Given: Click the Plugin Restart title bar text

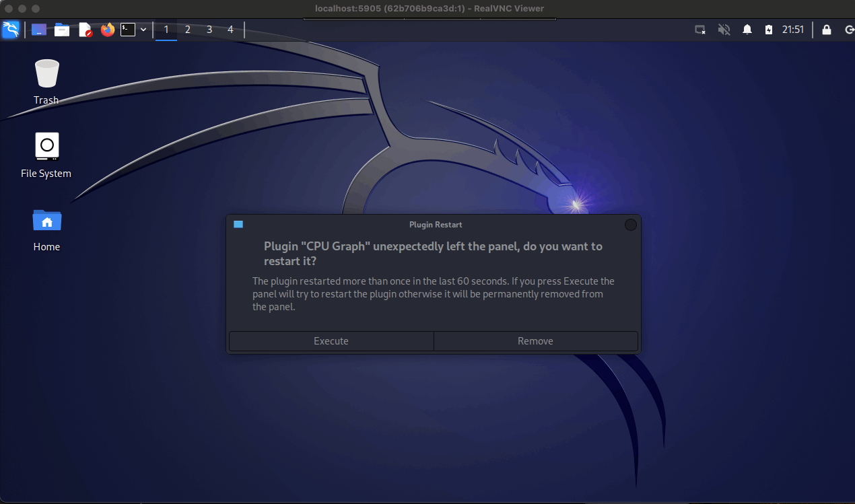Looking at the screenshot, I should point(436,225).
